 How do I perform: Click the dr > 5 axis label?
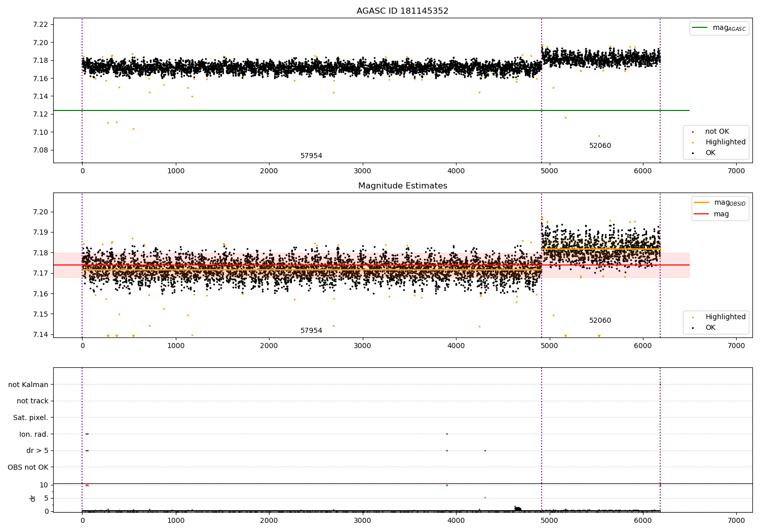37,450
